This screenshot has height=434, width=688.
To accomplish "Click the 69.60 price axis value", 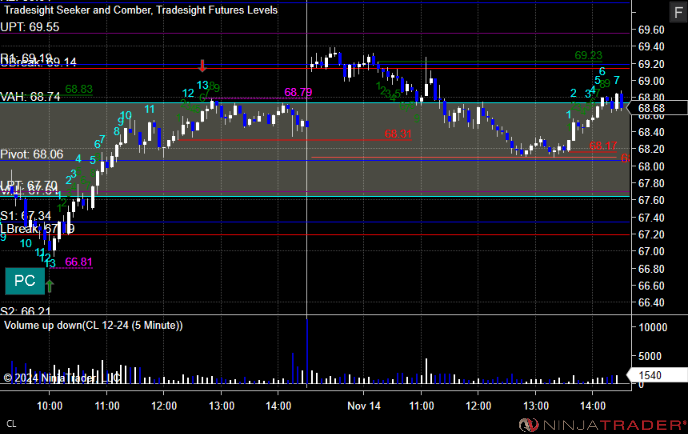I will [x=651, y=30].
